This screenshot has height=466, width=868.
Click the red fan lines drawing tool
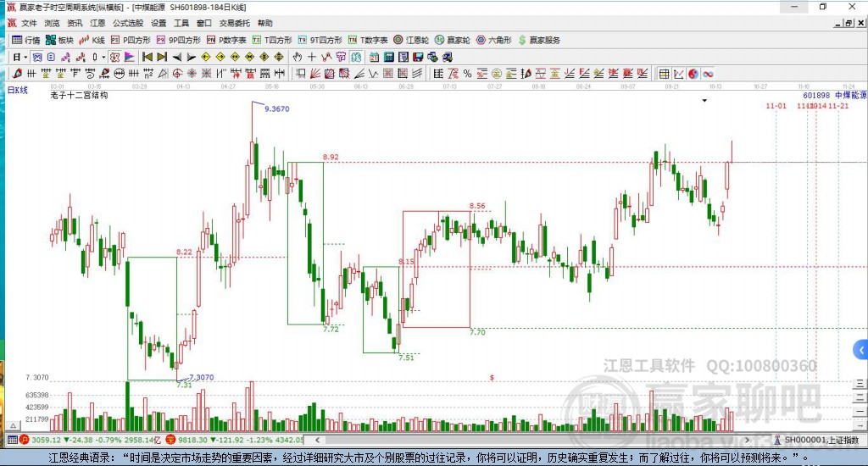coord(314,74)
